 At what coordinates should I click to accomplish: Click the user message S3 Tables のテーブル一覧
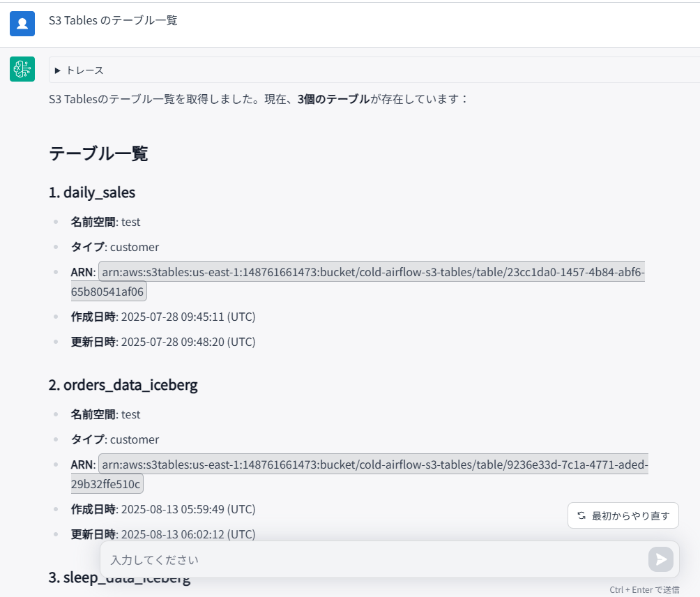(x=113, y=20)
